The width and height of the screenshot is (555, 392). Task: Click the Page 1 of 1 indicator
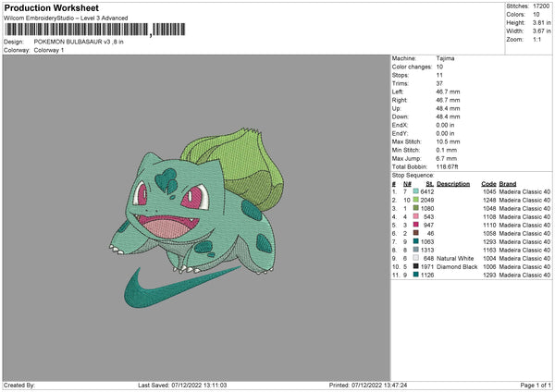(x=536, y=385)
